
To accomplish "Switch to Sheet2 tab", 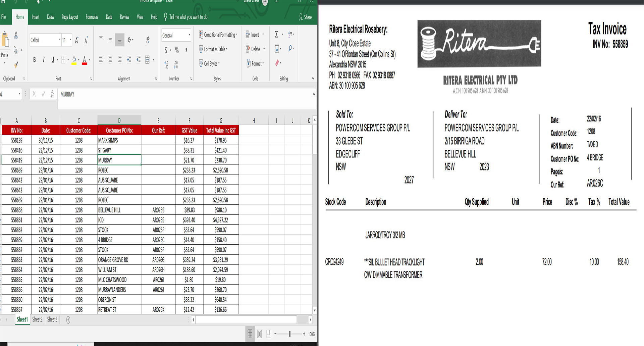I will click(x=37, y=319).
